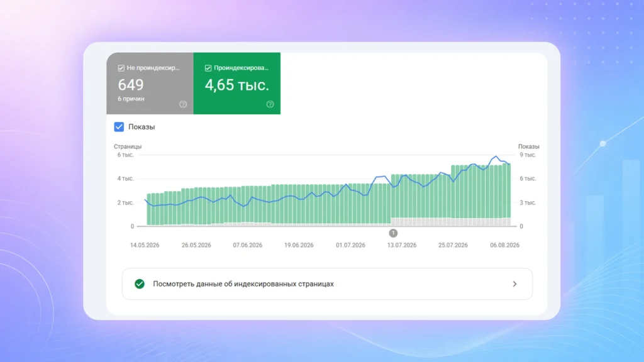The image size is (644, 362).
Task: Select the green indexed 4,65 тыс. card
Action: click(237, 84)
